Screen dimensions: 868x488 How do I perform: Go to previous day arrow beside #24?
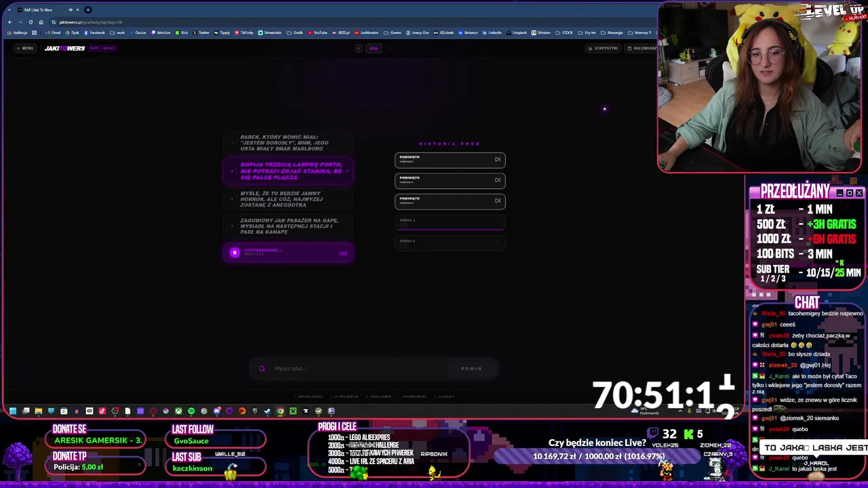[359, 48]
